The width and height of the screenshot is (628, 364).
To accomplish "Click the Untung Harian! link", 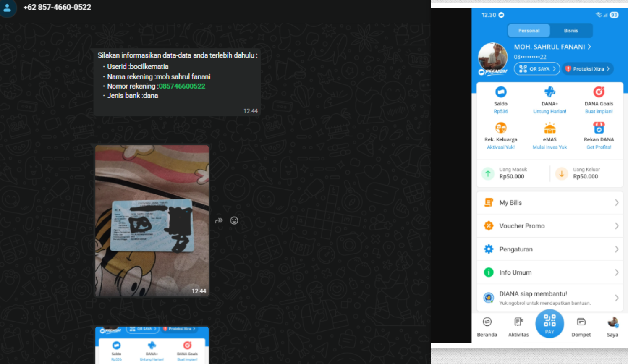I will [x=549, y=111].
